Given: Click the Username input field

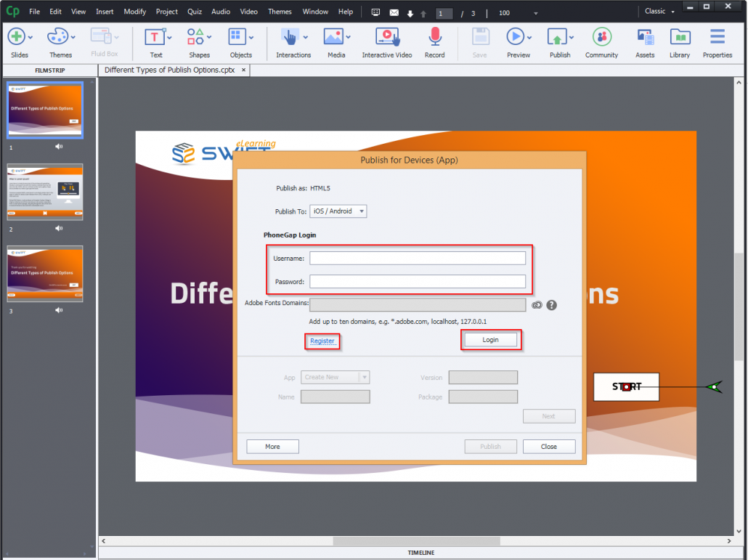Looking at the screenshot, I should pos(418,257).
